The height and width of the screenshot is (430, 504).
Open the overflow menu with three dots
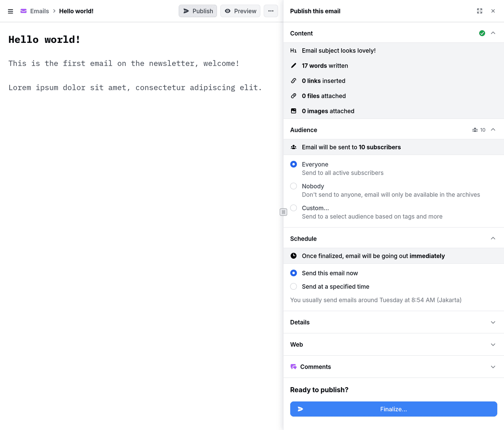pos(271,11)
